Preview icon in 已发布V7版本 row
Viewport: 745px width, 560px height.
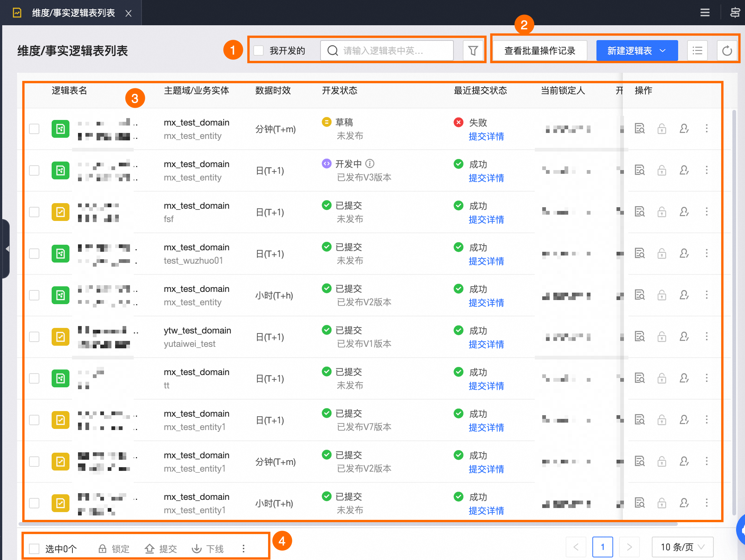(x=640, y=420)
